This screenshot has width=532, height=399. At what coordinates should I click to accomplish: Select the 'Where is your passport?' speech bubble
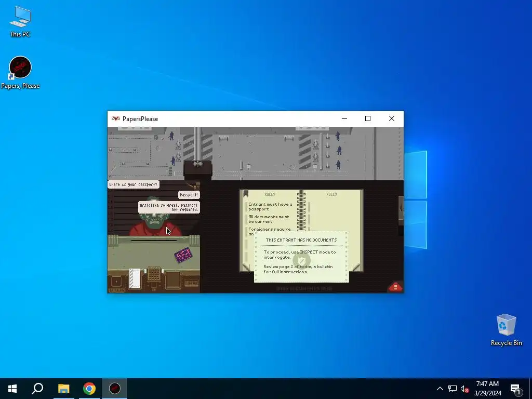tap(134, 184)
